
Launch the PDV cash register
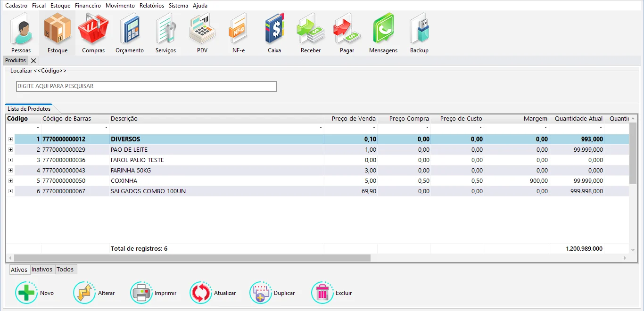point(202,33)
